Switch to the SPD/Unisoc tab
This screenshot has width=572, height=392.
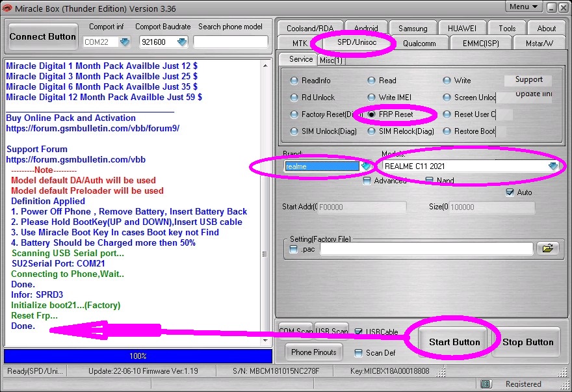coord(356,42)
